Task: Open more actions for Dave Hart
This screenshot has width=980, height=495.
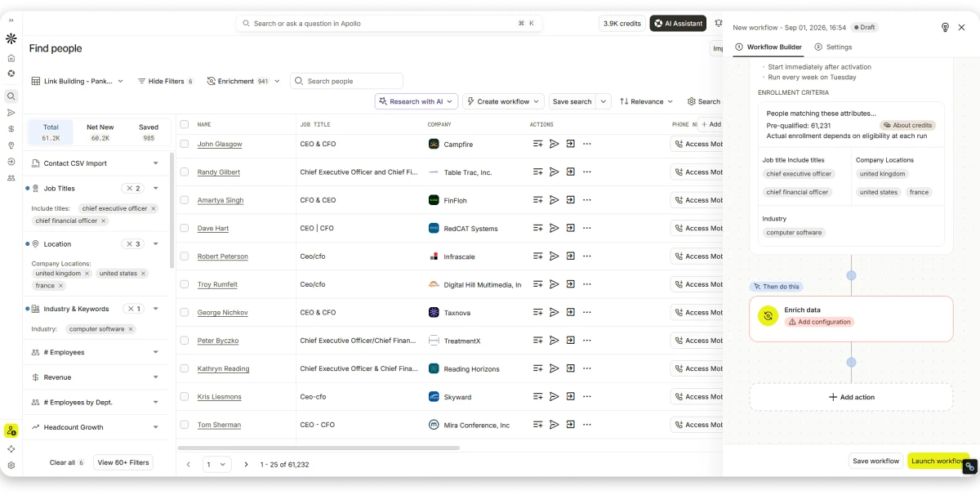Action: tap(586, 229)
